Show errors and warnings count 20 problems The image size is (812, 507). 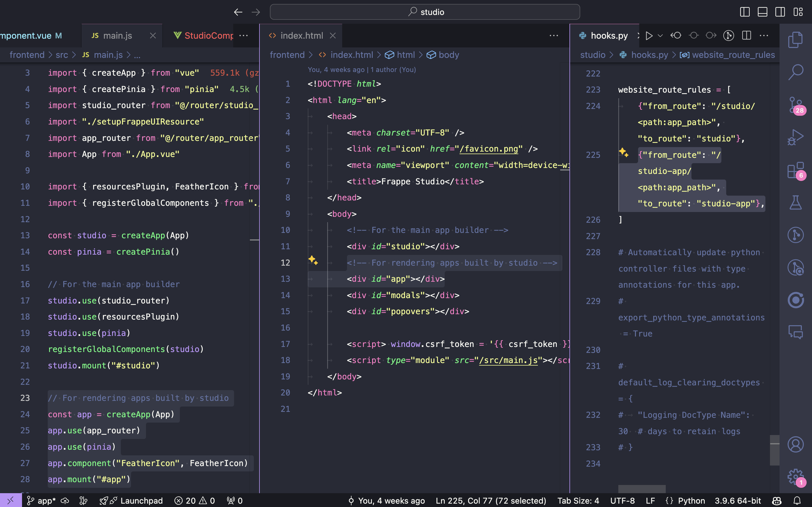[x=195, y=501]
